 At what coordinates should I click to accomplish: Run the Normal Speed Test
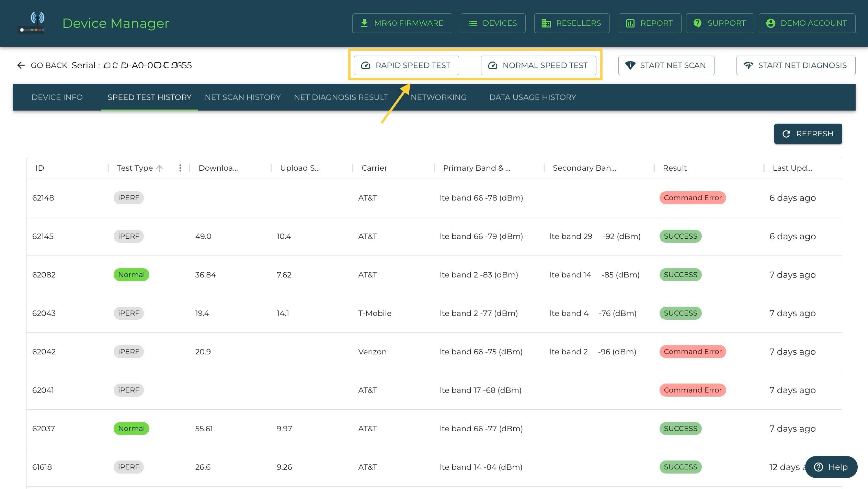coord(538,65)
